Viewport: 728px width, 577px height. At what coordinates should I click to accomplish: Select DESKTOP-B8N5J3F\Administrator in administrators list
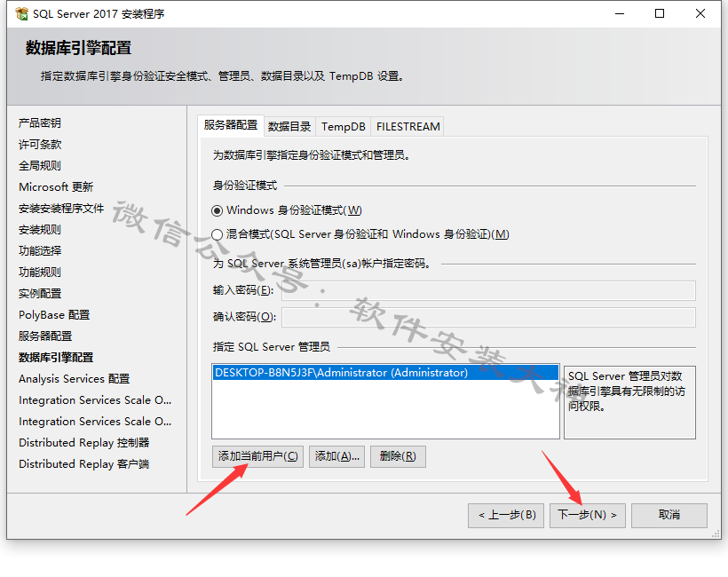tap(385, 373)
